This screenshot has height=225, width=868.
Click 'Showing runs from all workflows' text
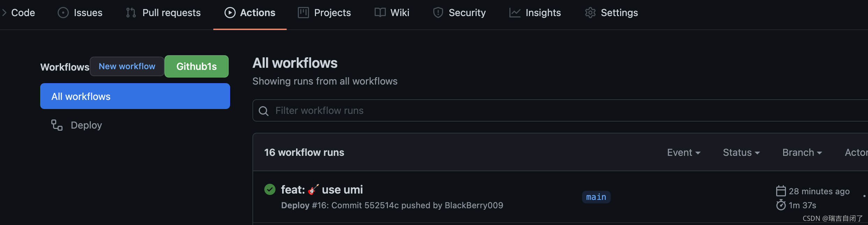[325, 81]
